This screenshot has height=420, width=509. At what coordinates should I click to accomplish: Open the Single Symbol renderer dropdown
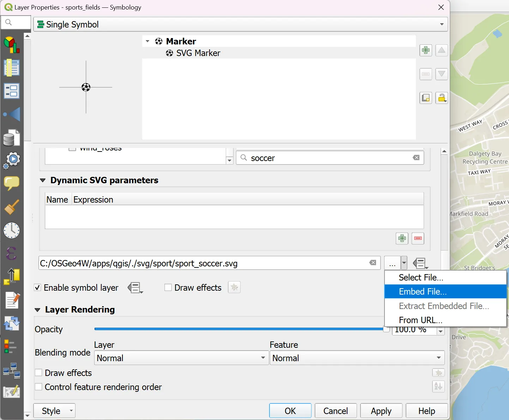pyautogui.click(x=241, y=24)
